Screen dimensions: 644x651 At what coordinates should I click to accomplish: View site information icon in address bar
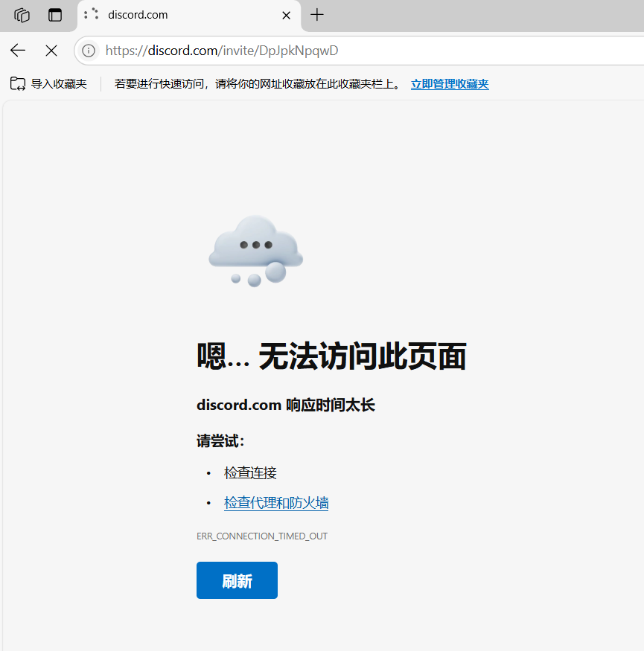pyautogui.click(x=89, y=51)
